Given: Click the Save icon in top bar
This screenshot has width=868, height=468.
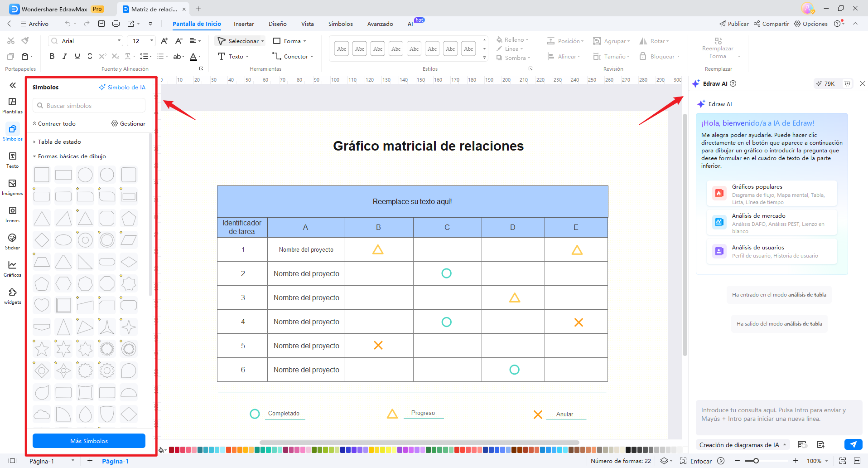Looking at the screenshot, I should [101, 24].
